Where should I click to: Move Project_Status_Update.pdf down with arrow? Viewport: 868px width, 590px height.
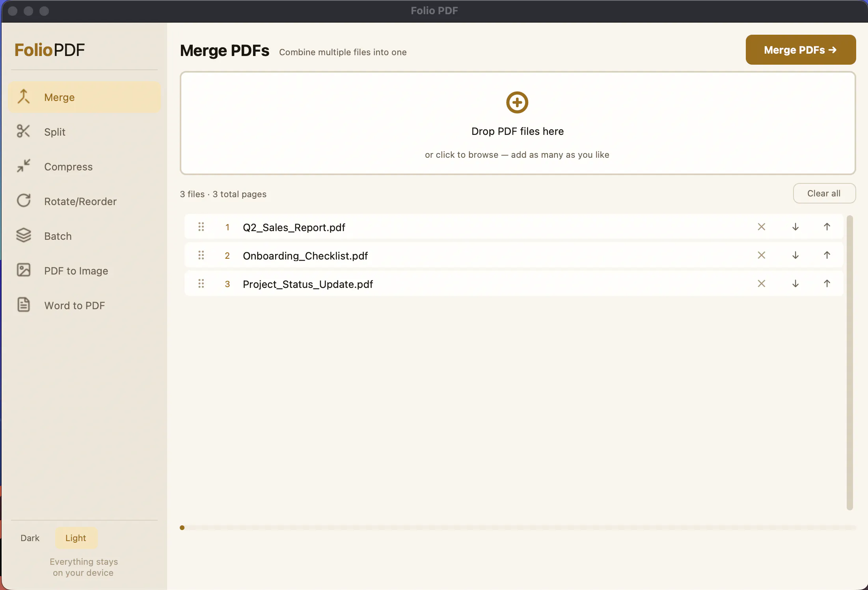point(795,284)
